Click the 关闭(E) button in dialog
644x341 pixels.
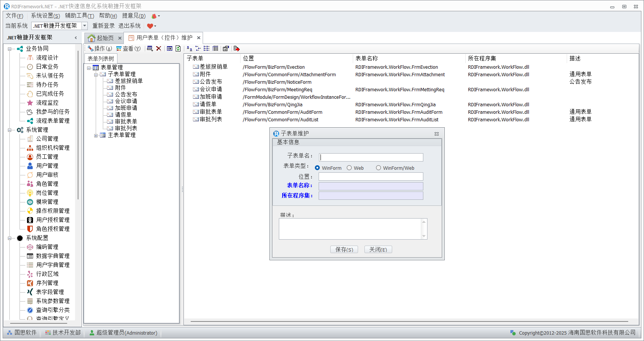[378, 249]
